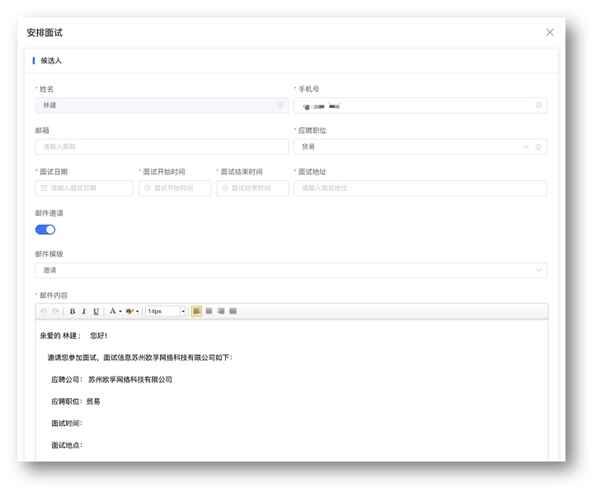The height and width of the screenshot is (496, 600).
Task: Turn off the 邮件邀请 switch
Action: (45, 230)
